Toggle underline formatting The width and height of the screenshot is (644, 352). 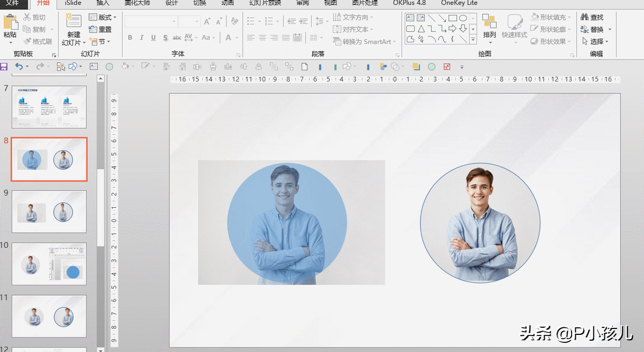(153, 38)
